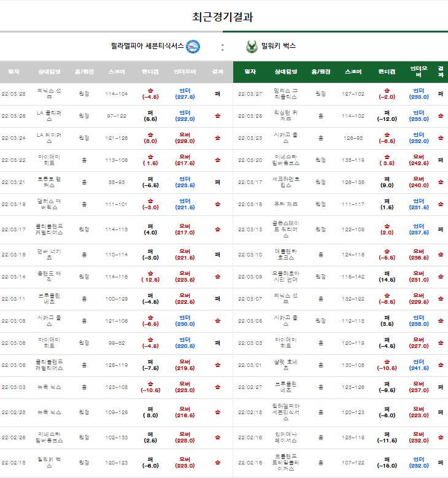The image size is (448, 478).
Task: Click the LA 클리퍼스 opponent cell
Action: pyautogui.click(x=49, y=116)
